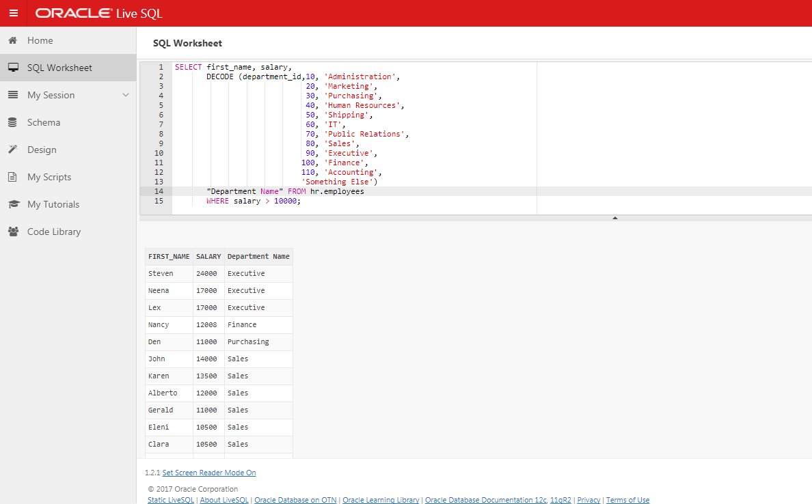Viewport: 812px width, 504px height.
Task: Click the Gerald cell in results
Action: [169, 410]
